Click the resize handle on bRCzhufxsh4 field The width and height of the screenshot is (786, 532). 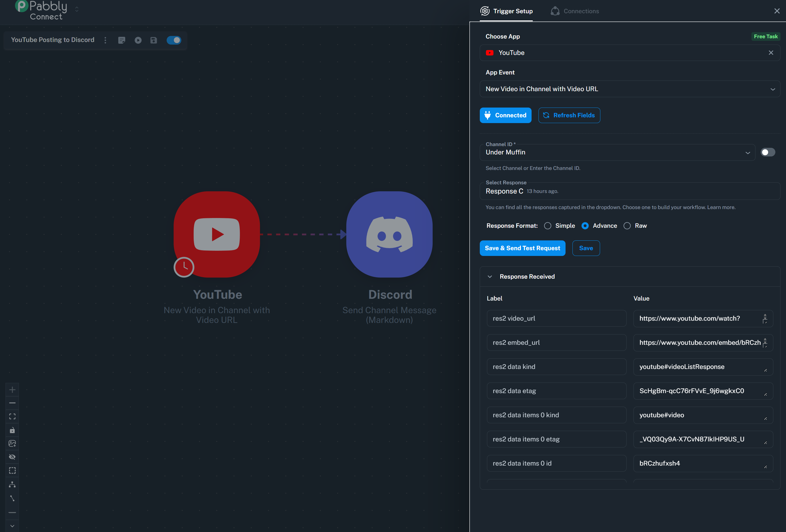pos(765,467)
